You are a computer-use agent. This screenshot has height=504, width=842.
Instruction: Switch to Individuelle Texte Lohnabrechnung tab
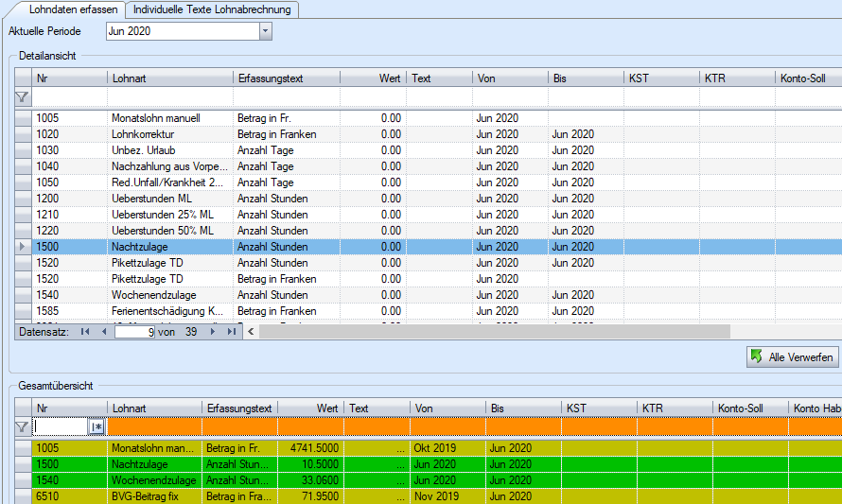point(213,9)
